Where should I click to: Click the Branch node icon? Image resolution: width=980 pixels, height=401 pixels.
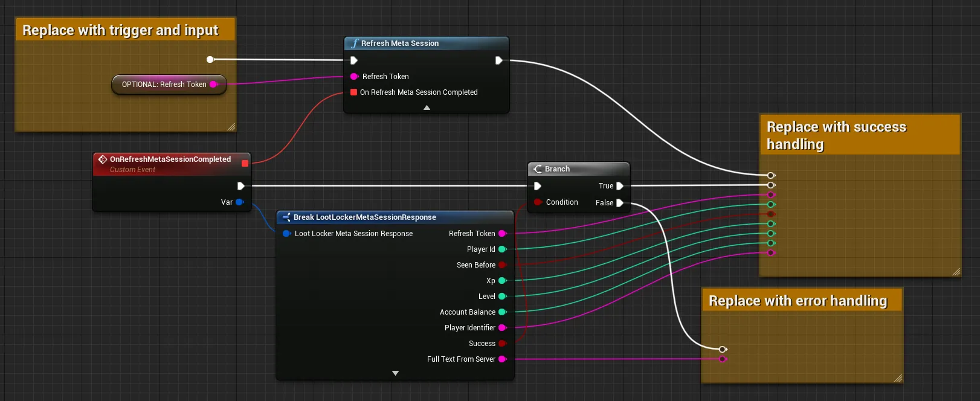(x=538, y=169)
